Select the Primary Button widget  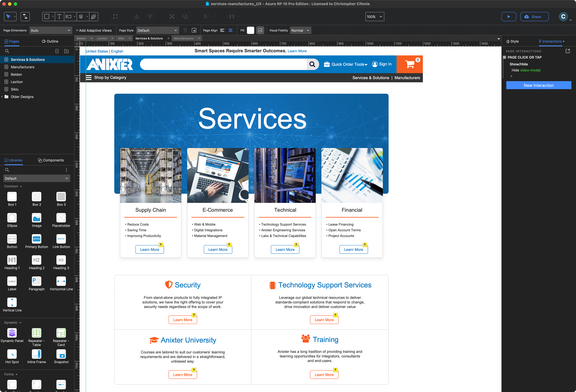click(x=36, y=241)
